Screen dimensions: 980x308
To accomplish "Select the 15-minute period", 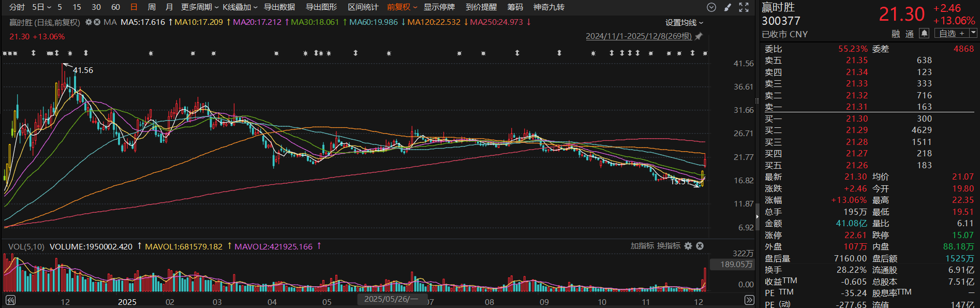I will coord(77,7).
